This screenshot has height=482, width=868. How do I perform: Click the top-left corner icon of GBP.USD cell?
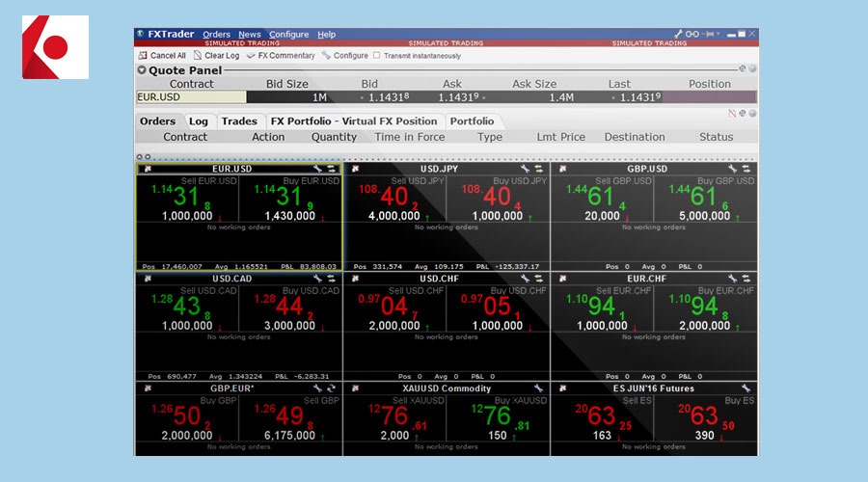point(562,169)
